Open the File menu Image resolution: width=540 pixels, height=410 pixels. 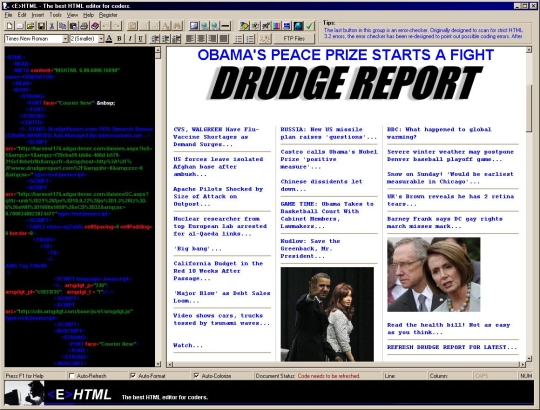pos(9,15)
